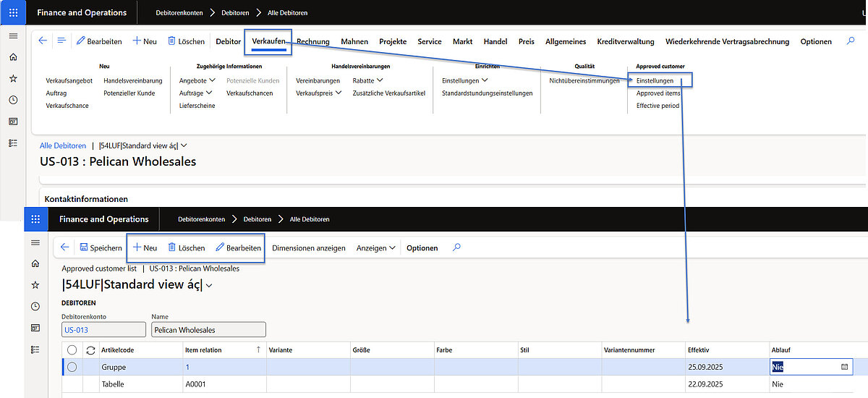This screenshot has height=398, width=868.
Task: Click the Debitorenkonto field showing US-013
Action: pos(103,329)
